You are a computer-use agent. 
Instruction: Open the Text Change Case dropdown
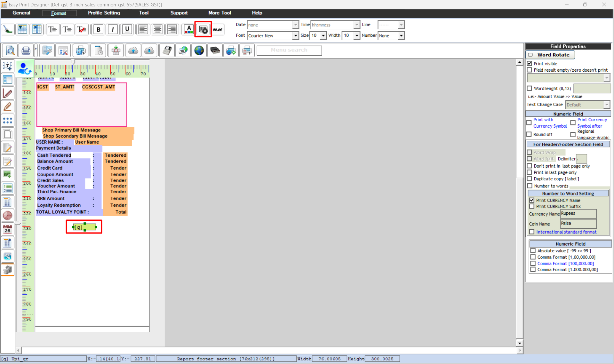(606, 105)
